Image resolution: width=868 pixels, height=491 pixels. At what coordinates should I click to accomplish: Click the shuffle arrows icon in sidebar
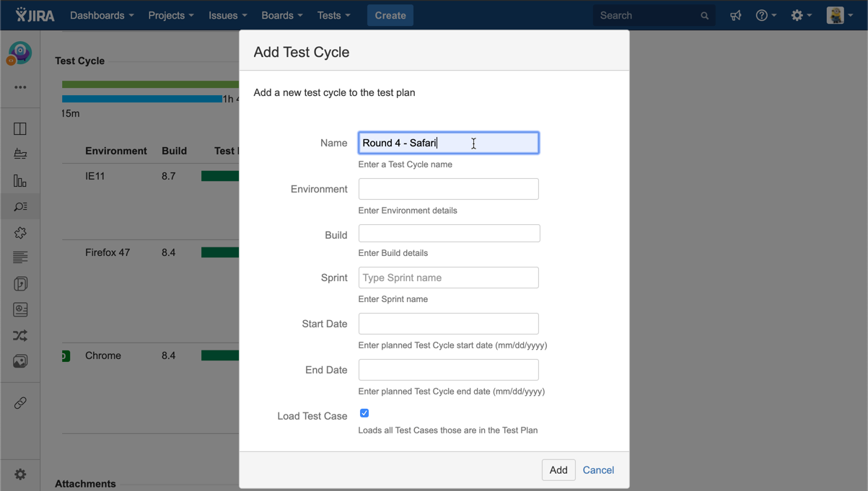coord(20,336)
